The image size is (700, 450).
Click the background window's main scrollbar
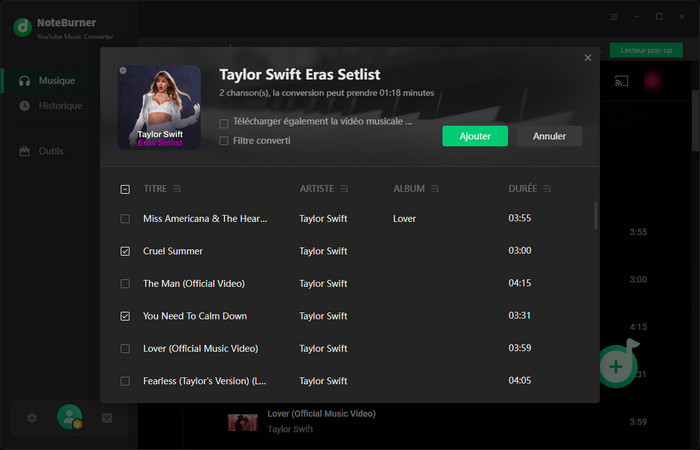(x=696, y=121)
